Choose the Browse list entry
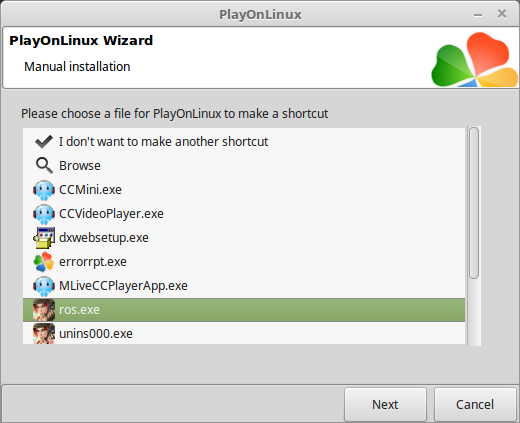 tap(244, 166)
